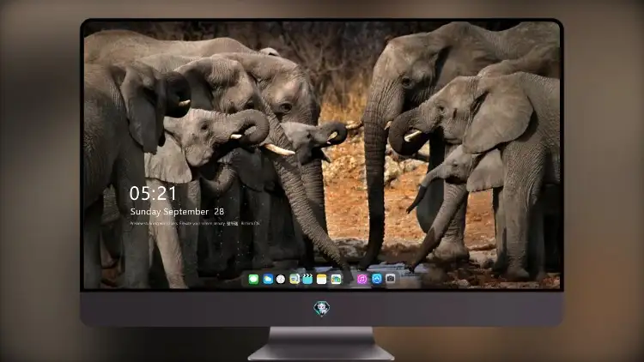Viewport: 644px width, 362px height.
Task: Open the yellow Notes dock icon
Action: [x=322, y=280]
